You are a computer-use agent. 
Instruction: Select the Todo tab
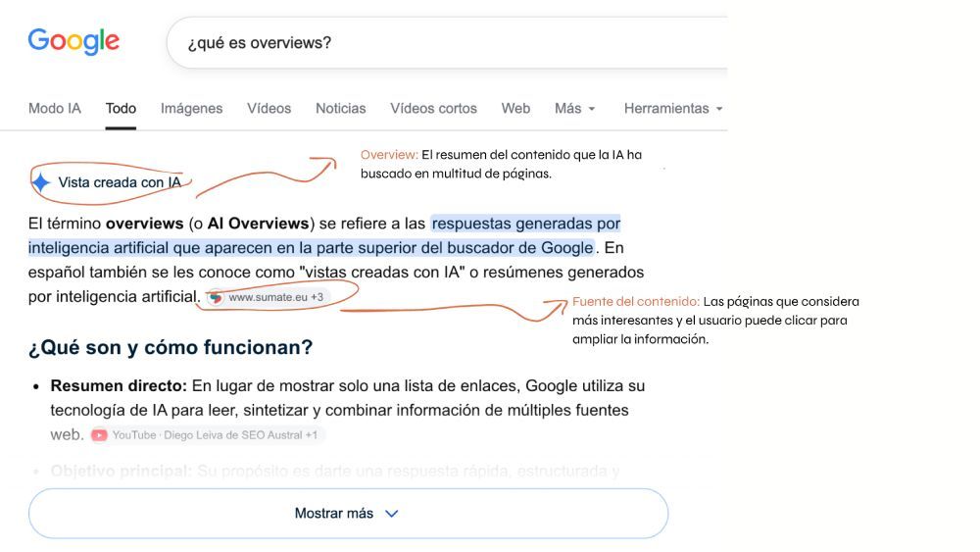[121, 108]
